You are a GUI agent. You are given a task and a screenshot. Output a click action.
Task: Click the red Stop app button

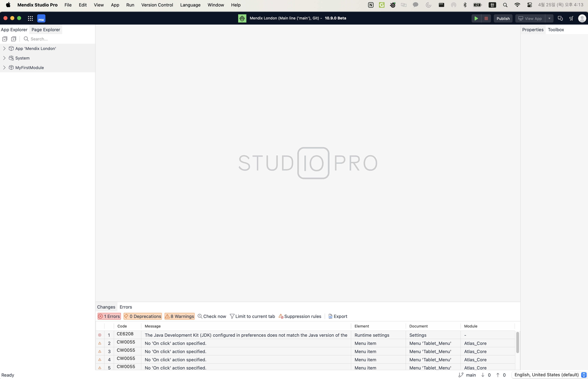(x=486, y=18)
